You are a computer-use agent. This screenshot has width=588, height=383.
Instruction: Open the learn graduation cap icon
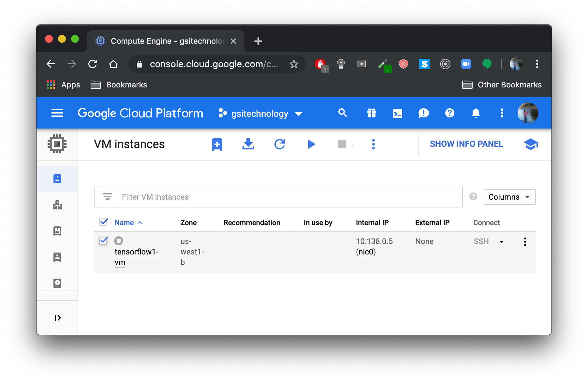pyautogui.click(x=531, y=144)
